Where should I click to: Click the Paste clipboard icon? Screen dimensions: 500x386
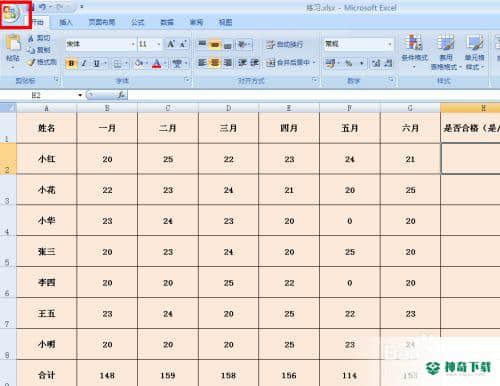click(x=13, y=43)
